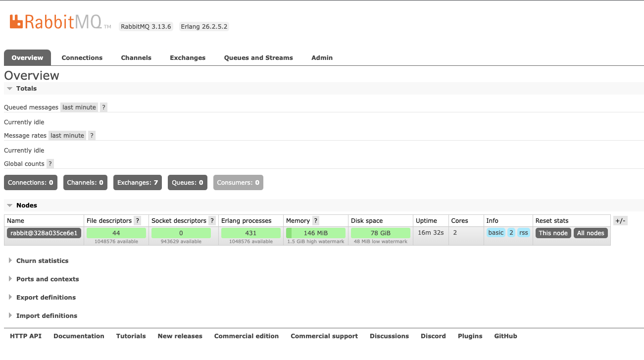Screen dimensions: 644x360
Task: Click the RabbitMQ logo
Action: click(x=60, y=22)
